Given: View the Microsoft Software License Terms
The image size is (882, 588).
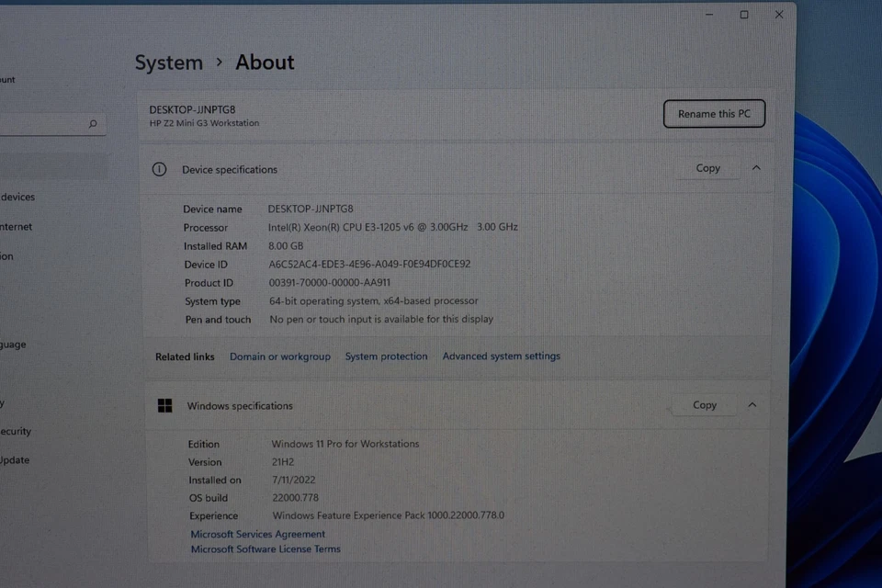Looking at the screenshot, I should tap(266, 548).
